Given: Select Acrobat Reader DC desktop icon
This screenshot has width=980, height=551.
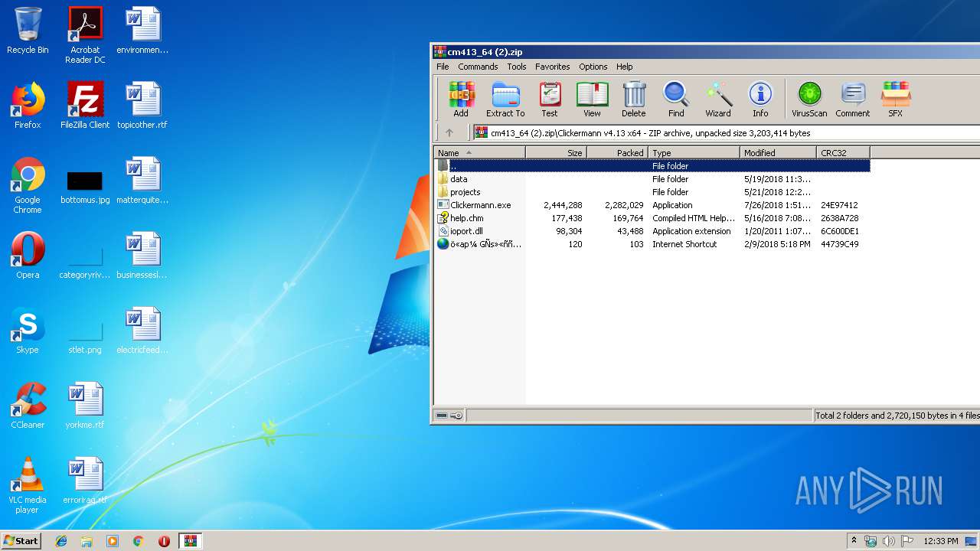Looking at the screenshot, I should 85,35.
